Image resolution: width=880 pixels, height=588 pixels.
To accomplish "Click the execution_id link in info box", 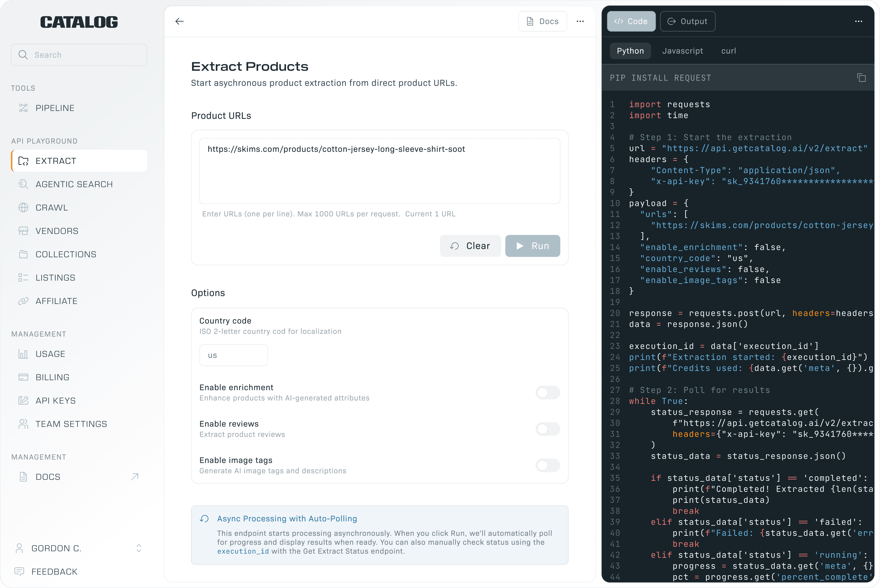I will (243, 551).
